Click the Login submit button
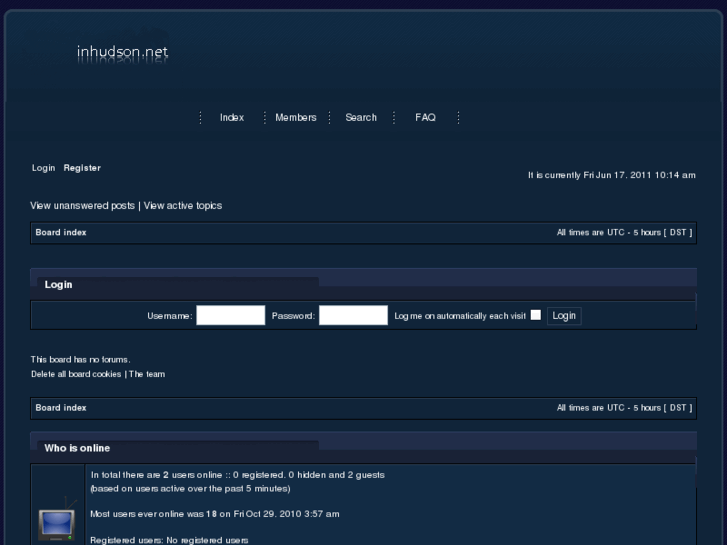727x545 pixels. point(564,316)
